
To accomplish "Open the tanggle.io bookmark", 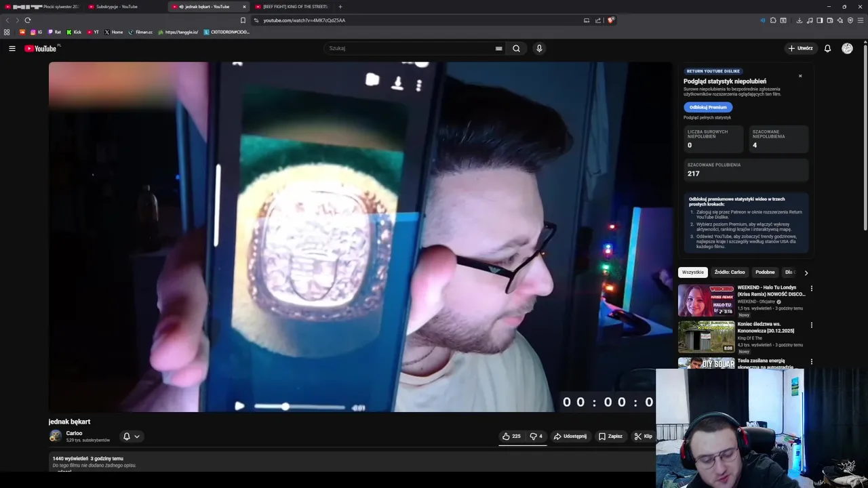I will click(178, 32).
